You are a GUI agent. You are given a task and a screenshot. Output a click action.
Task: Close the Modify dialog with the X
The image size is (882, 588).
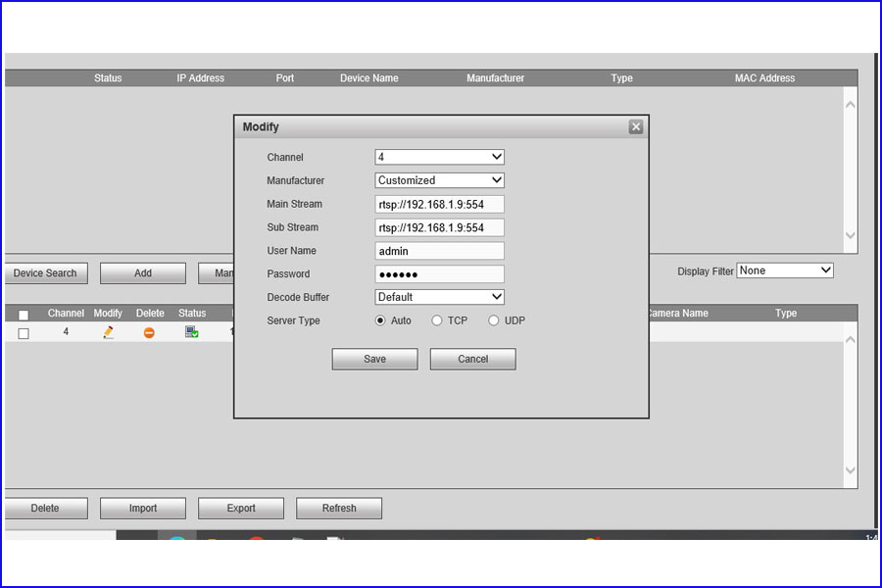[636, 127]
